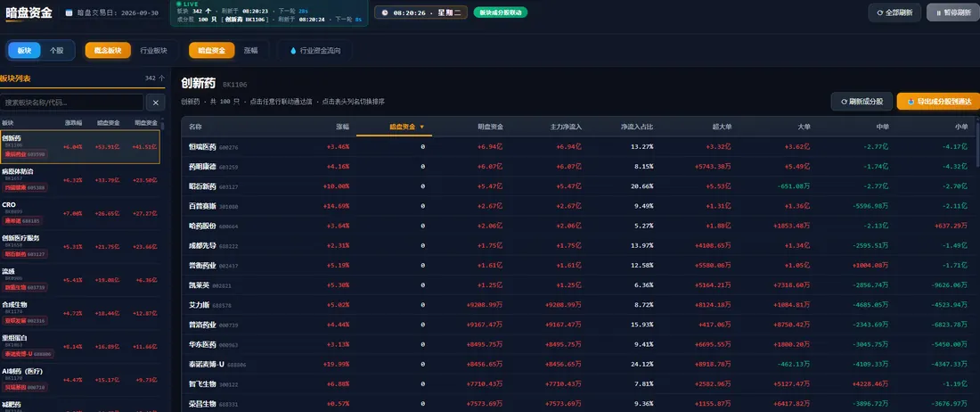Select 流感 sector in the list
Screen dimensions: 980x412
coord(80,280)
